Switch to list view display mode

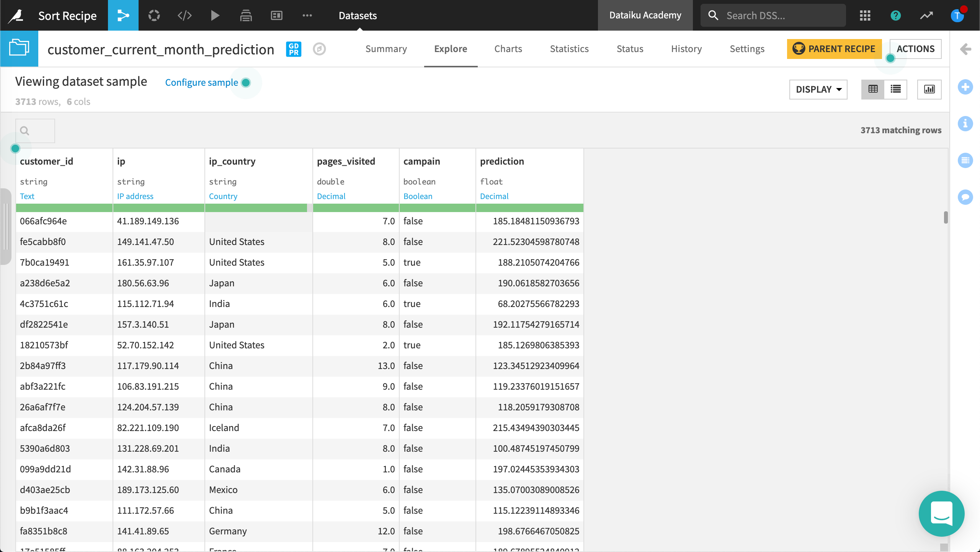pos(896,89)
